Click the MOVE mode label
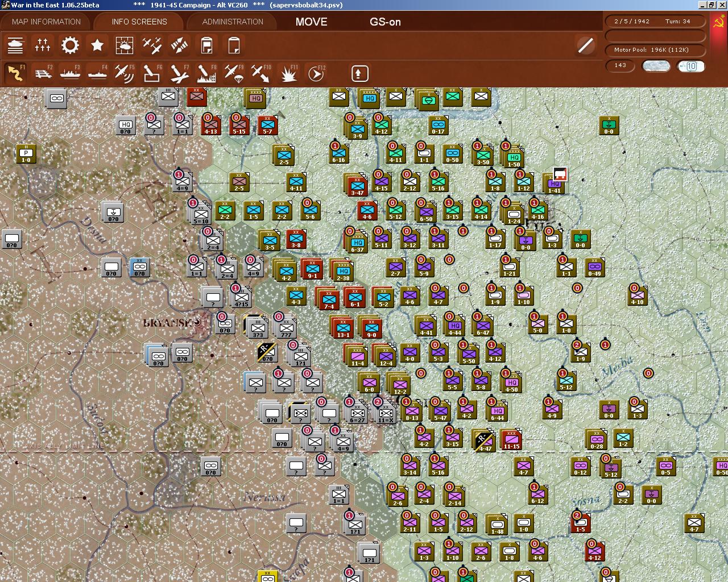This screenshot has width=728, height=582. [x=311, y=22]
